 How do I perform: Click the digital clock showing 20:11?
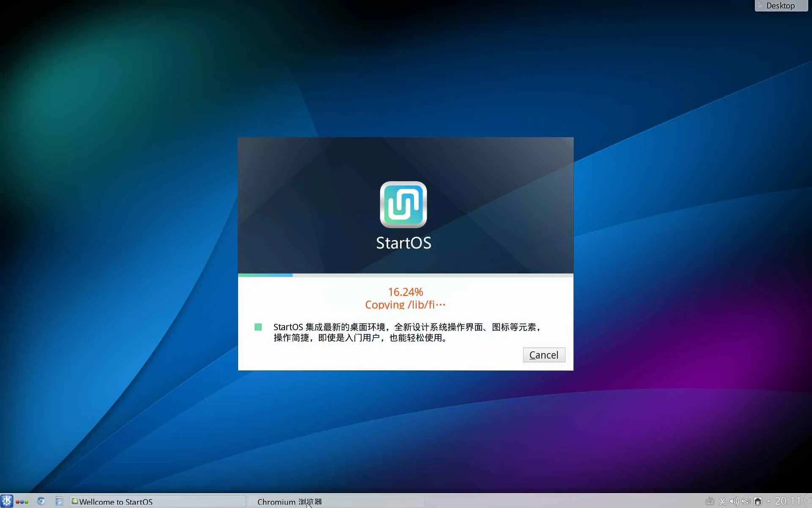point(787,501)
